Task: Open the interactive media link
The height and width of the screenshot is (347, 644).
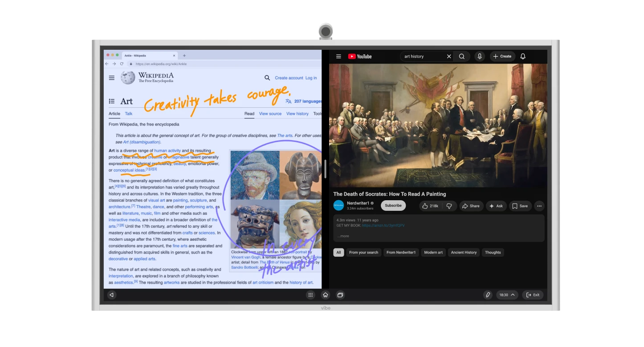Action: pyautogui.click(x=124, y=220)
